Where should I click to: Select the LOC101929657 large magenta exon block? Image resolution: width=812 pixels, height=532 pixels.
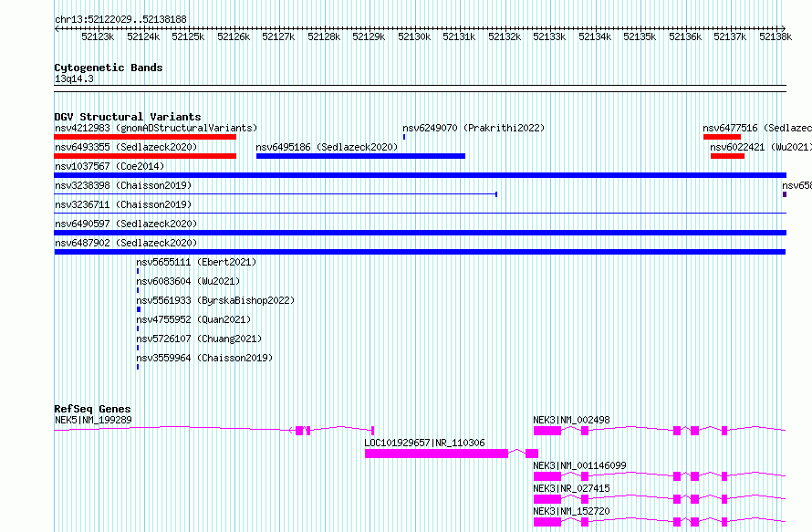click(436, 454)
